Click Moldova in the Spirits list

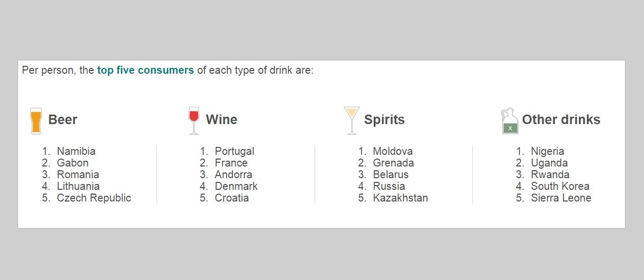click(392, 151)
